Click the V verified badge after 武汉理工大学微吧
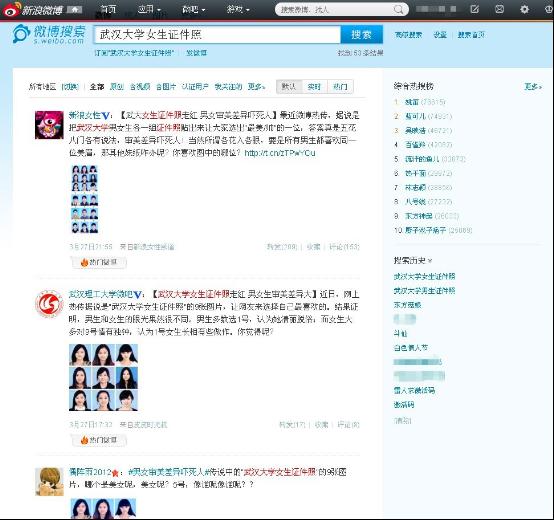Image resolution: width=554 pixels, height=520 pixels. click(138, 295)
